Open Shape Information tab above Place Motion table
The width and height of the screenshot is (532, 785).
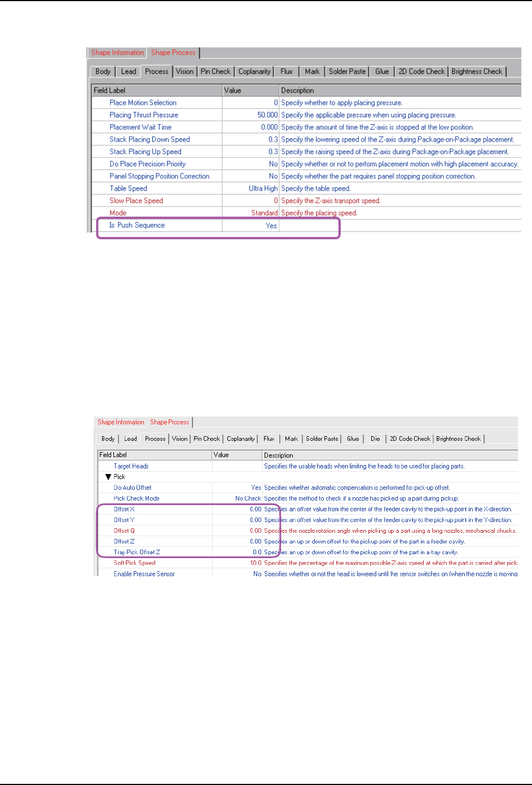point(117,52)
